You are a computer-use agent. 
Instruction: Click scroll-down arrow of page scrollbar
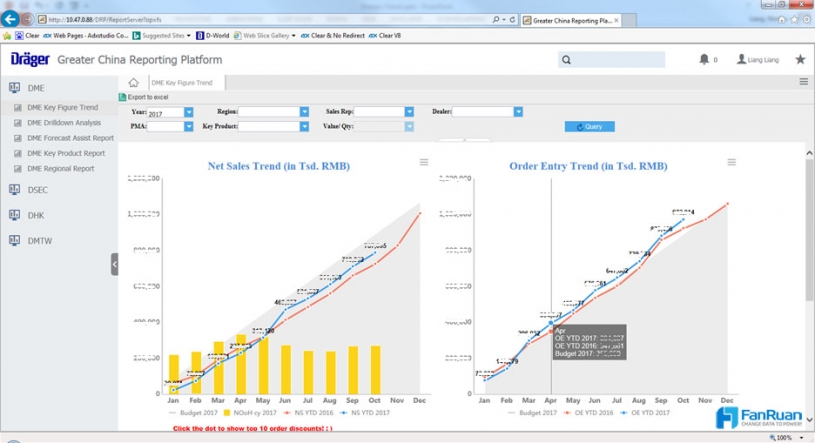tap(809, 419)
